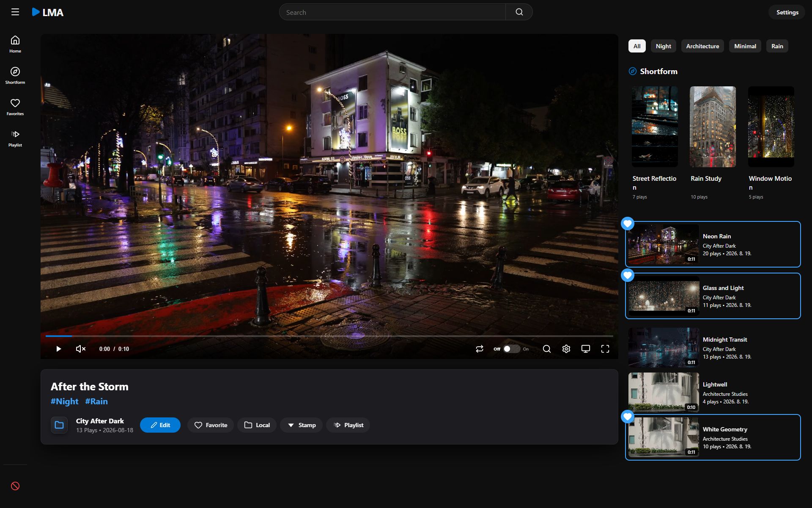Click "10 plays" under Rain Study
Image resolution: width=812 pixels, height=508 pixels.
(x=699, y=197)
